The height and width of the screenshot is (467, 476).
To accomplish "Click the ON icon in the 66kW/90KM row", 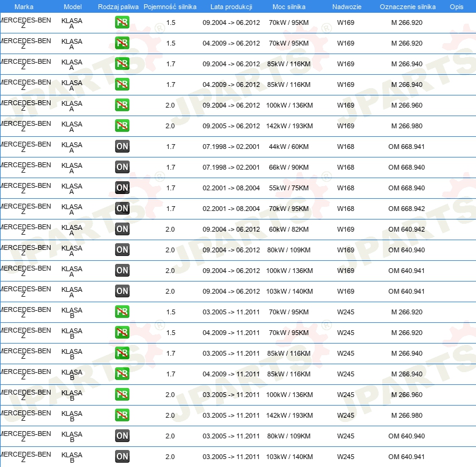I will pos(122,167).
